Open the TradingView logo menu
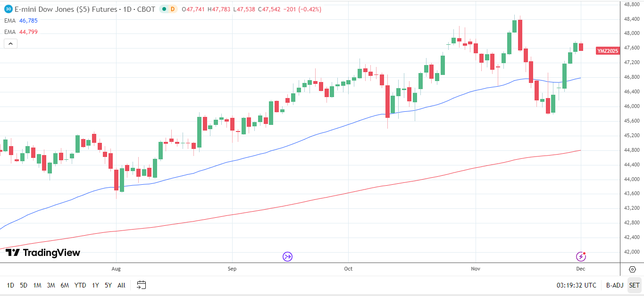 tap(42, 253)
